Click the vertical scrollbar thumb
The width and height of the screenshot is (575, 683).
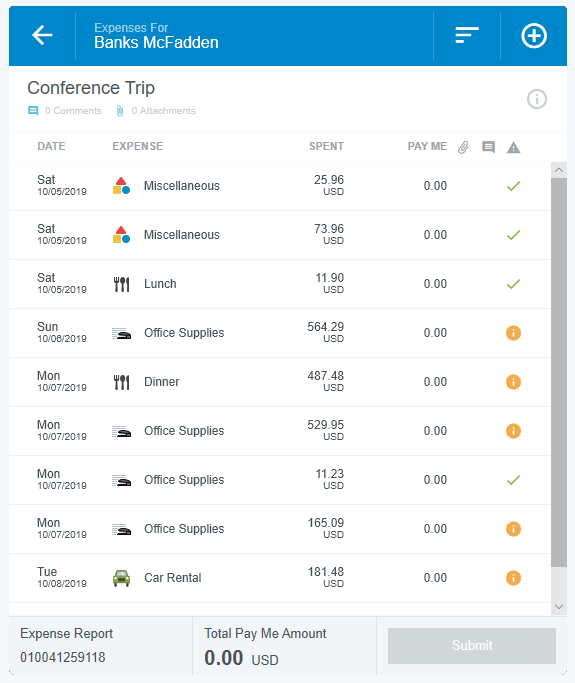click(x=559, y=372)
